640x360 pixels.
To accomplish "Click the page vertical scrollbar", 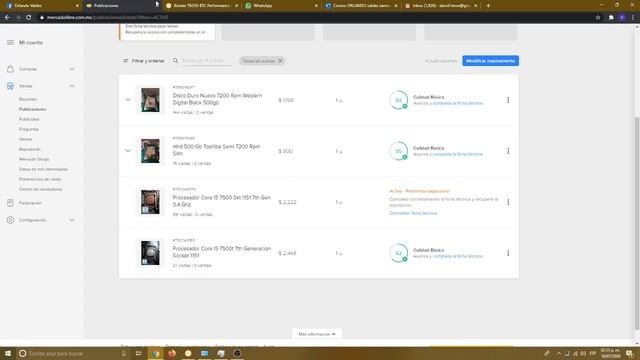I will (x=637, y=224).
